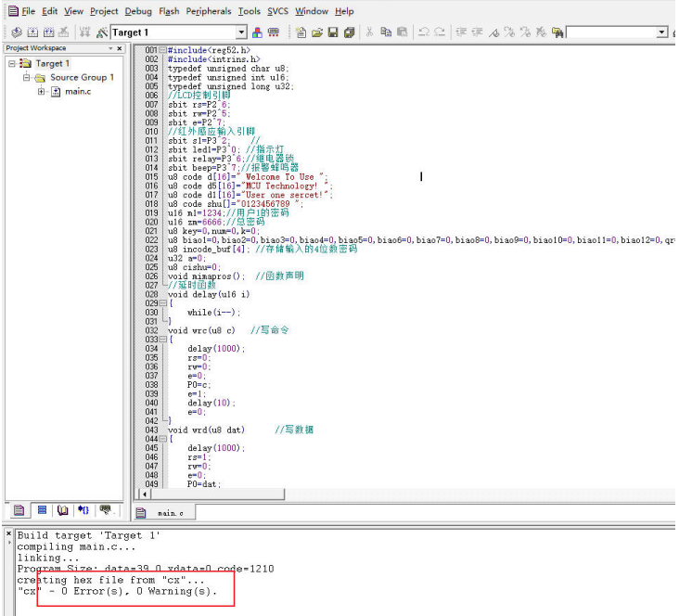Viewport: 692px width, 616px height.
Task: Click the File Extensions/Books colored blocks icon
Action: tap(257, 32)
